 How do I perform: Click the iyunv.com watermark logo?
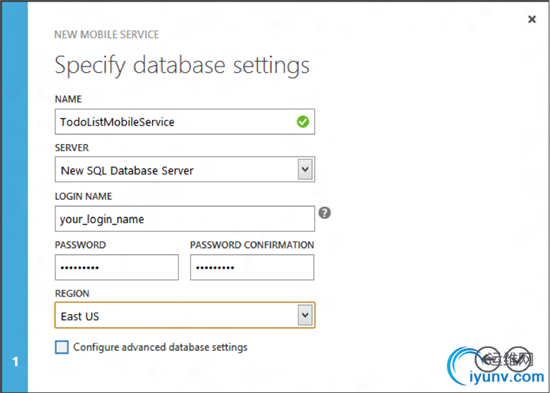tap(495, 367)
